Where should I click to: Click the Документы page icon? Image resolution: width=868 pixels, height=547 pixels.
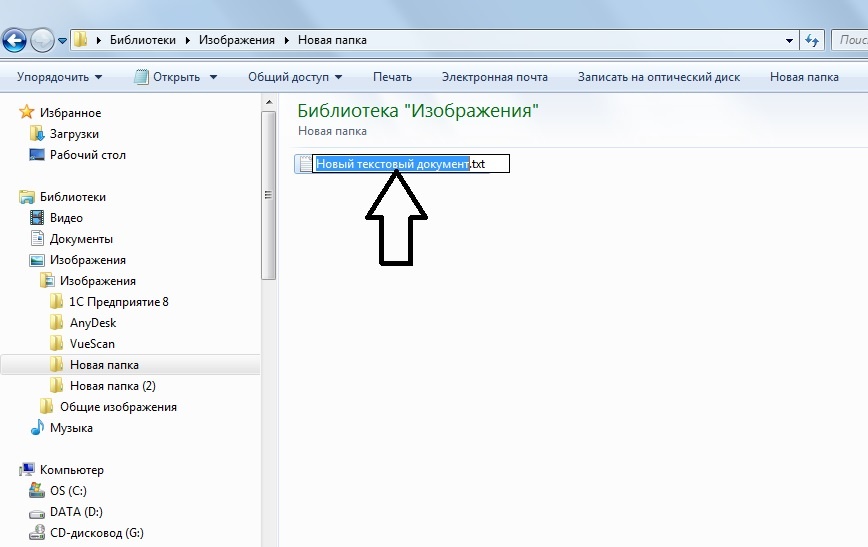click(37, 238)
